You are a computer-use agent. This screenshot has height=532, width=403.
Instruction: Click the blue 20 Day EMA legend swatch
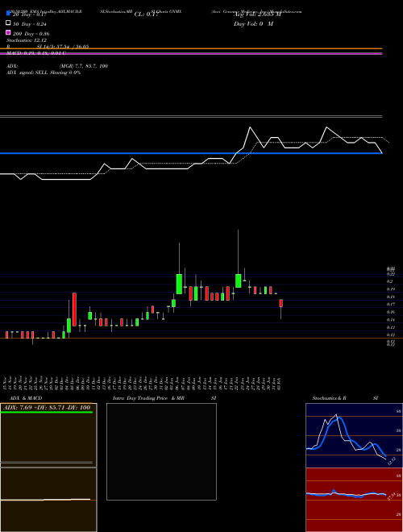click(x=9, y=14)
